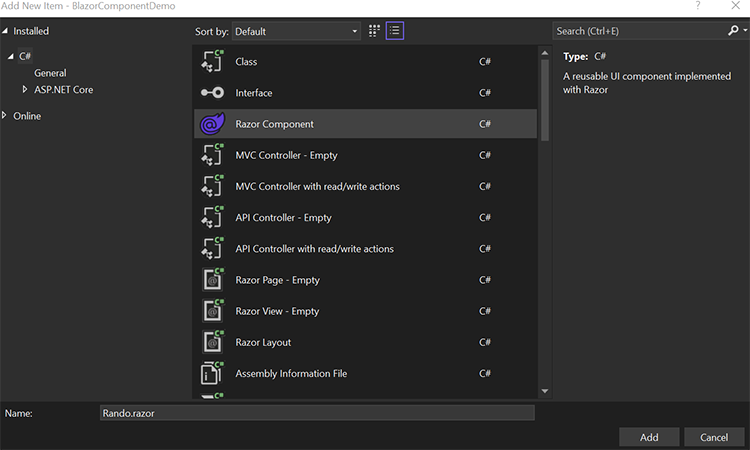Image resolution: width=750 pixels, height=450 pixels.
Task: Click the Type: C# description header
Action: 585,56
